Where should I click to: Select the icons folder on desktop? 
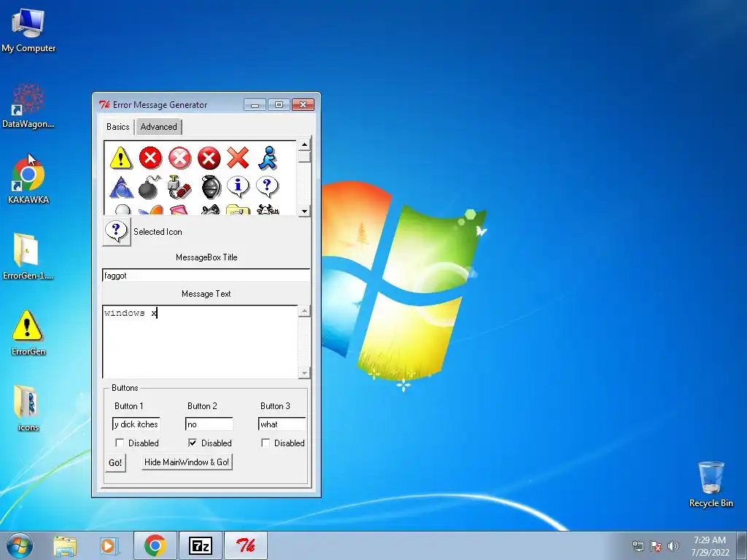point(28,408)
